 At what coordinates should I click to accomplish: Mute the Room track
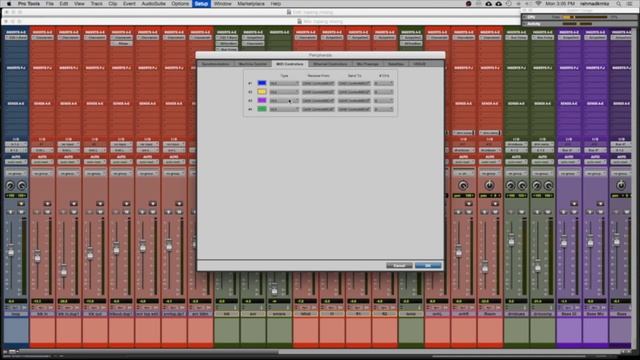tap(495, 212)
